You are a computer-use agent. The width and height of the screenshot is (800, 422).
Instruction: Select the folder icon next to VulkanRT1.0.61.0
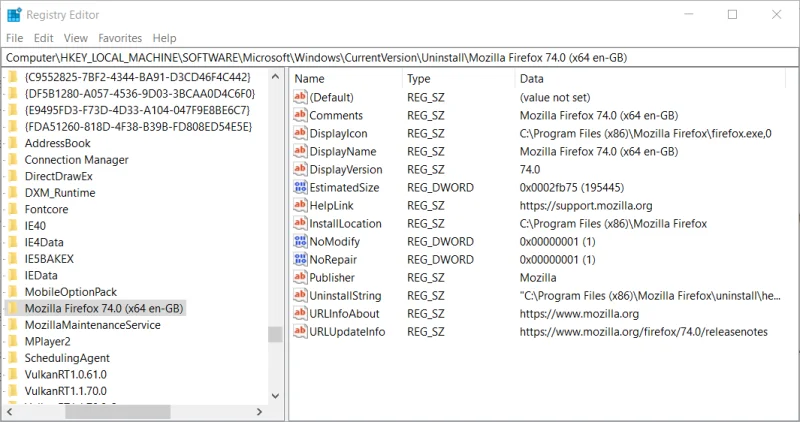(13, 375)
